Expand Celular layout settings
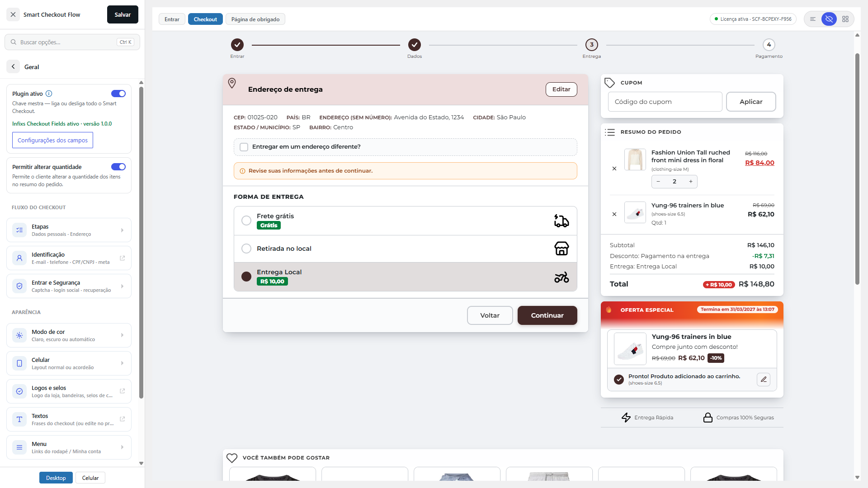Image resolution: width=868 pixels, height=488 pixels. point(69,363)
